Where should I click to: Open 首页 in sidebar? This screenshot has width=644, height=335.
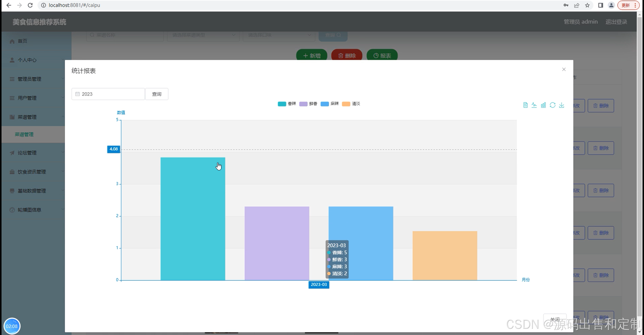[22, 41]
